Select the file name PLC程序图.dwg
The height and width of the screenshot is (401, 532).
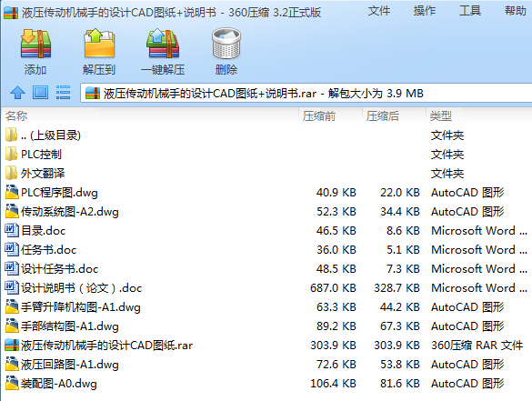point(59,193)
